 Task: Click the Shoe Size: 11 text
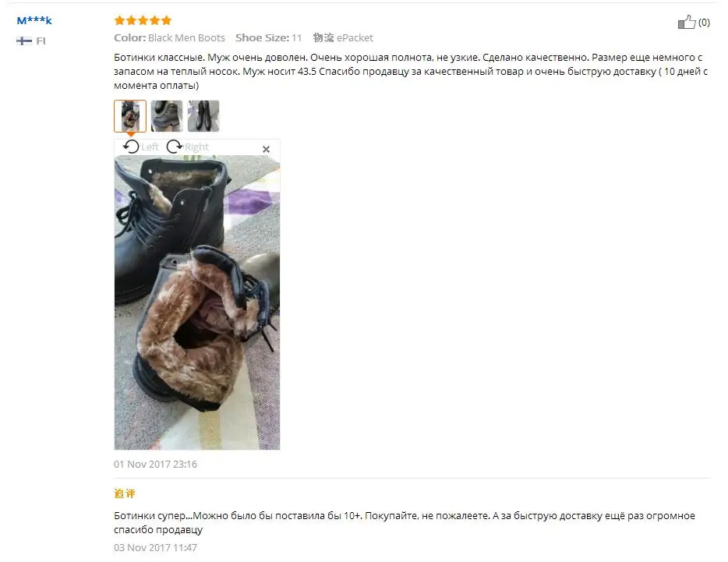pyautogui.click(x=268, y=37)
